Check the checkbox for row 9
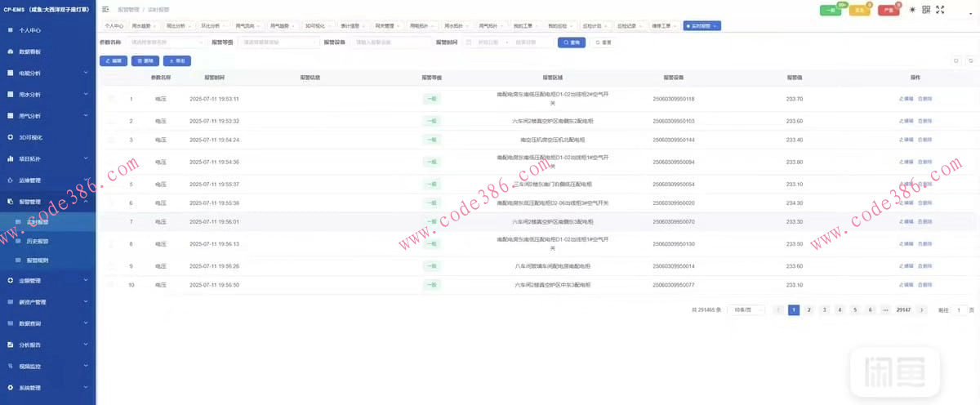 (112, 266)
